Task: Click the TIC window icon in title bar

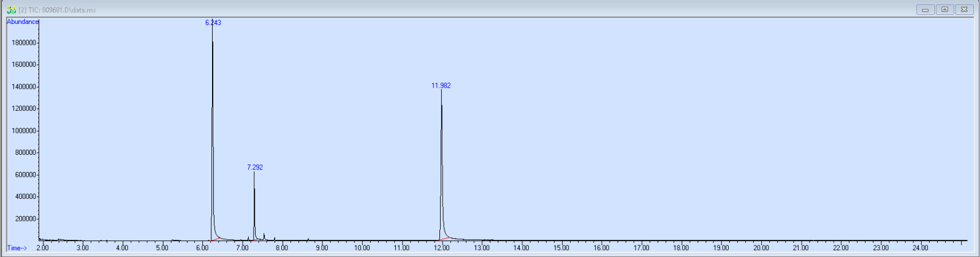Action: 11,10
